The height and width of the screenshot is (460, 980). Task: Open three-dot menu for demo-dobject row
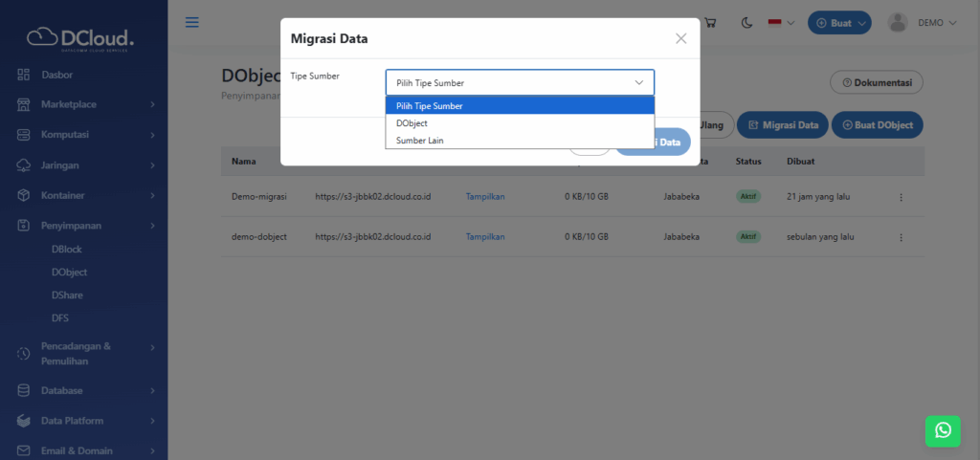point(900,236)
